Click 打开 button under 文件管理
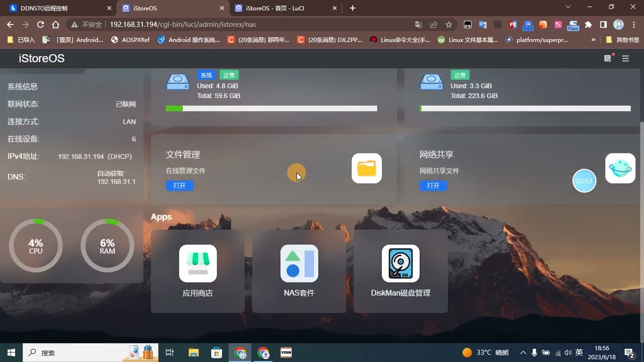 point(180,186)
